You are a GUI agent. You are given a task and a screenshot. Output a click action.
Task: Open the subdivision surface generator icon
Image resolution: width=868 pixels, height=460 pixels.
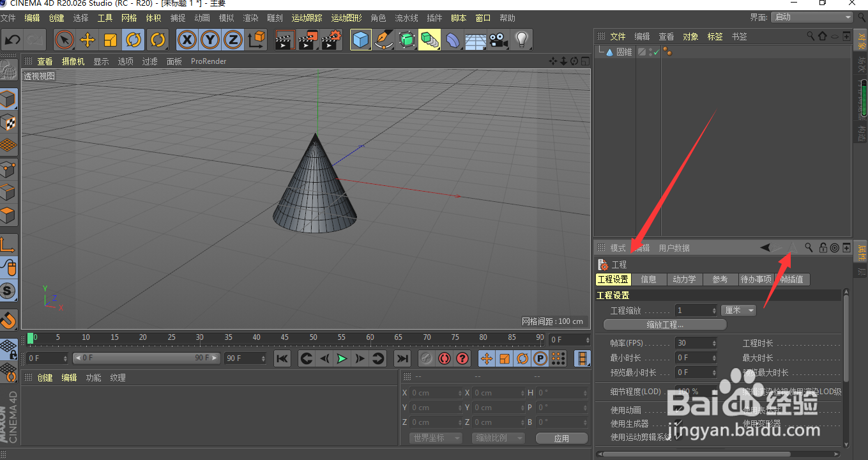[407, 40]
